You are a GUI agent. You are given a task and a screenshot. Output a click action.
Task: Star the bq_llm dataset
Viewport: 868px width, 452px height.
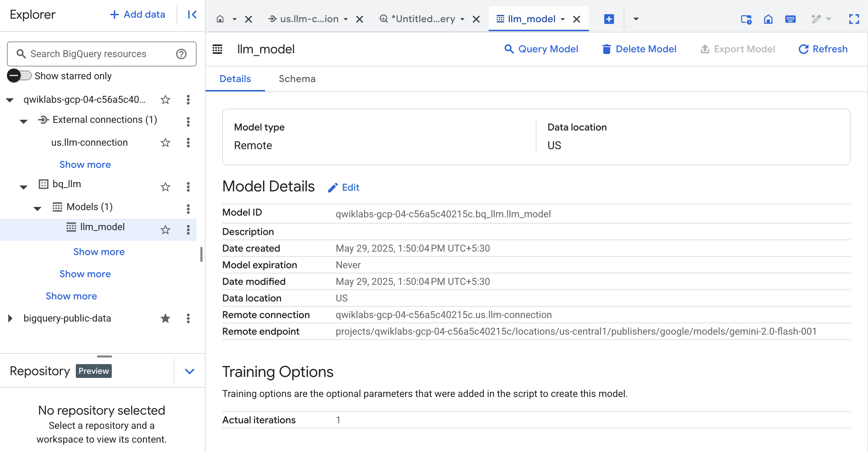coord(165,187)
